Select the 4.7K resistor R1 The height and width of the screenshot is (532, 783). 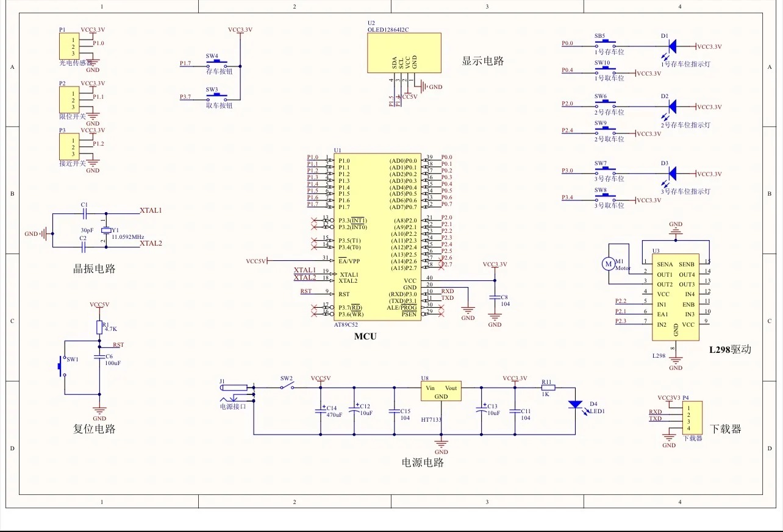(99, 327)
